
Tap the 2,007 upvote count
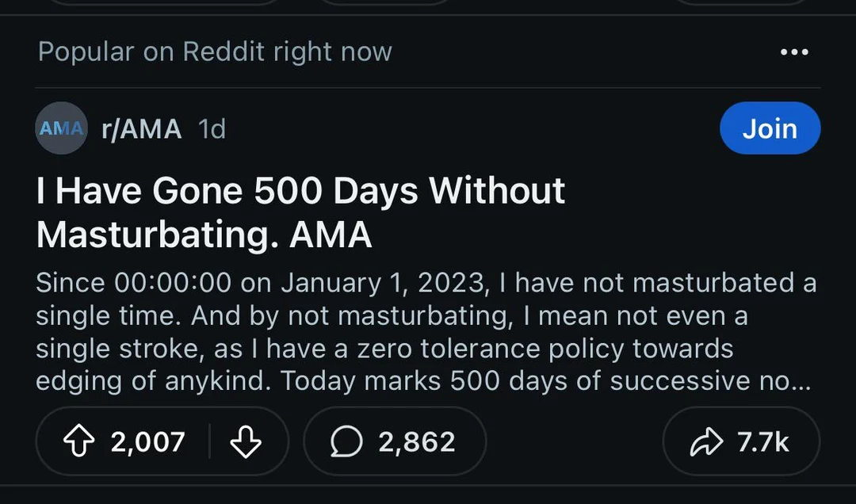point(148,442)
